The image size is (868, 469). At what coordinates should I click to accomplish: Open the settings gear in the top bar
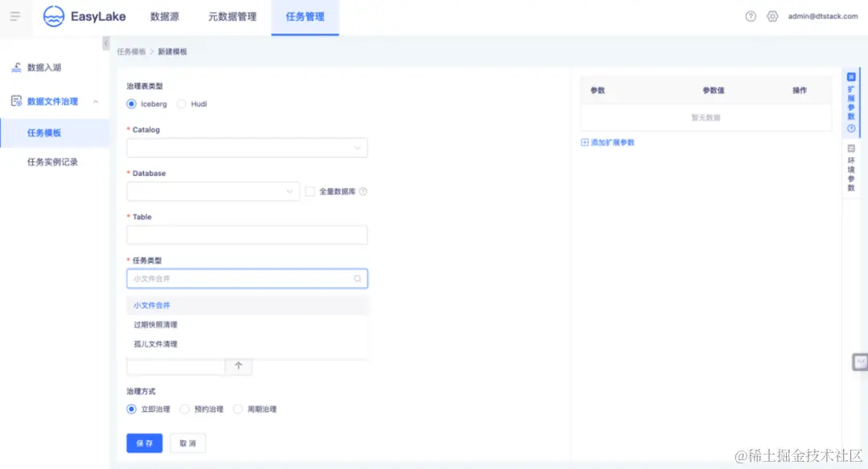click(x=772, y=15)
